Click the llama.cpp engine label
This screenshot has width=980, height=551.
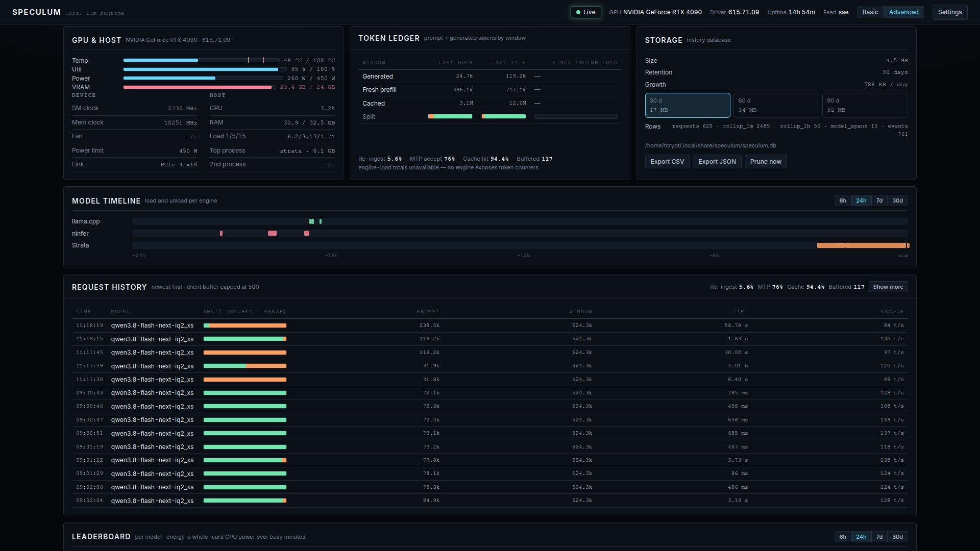point(86,221)
